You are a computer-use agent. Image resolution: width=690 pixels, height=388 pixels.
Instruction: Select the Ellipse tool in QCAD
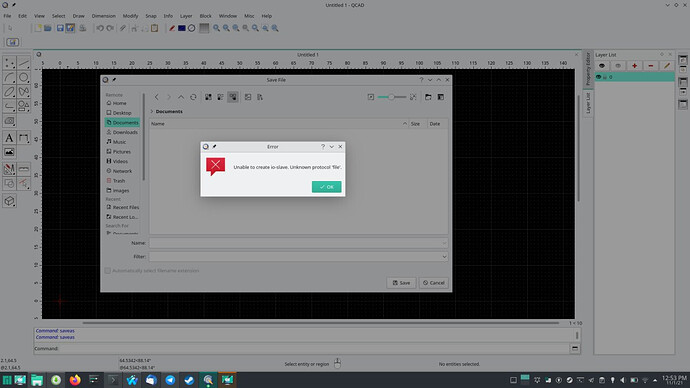tap(9, 92)
